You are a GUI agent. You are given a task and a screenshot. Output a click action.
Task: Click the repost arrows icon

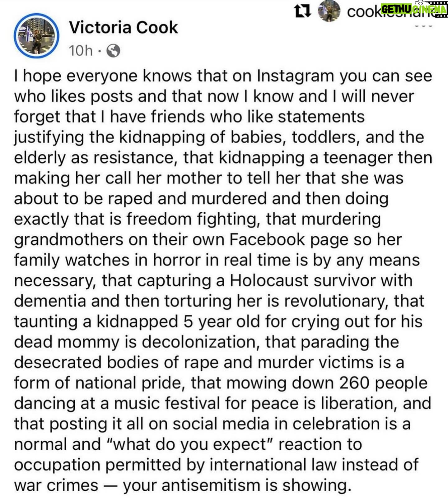tap(302, 12)
